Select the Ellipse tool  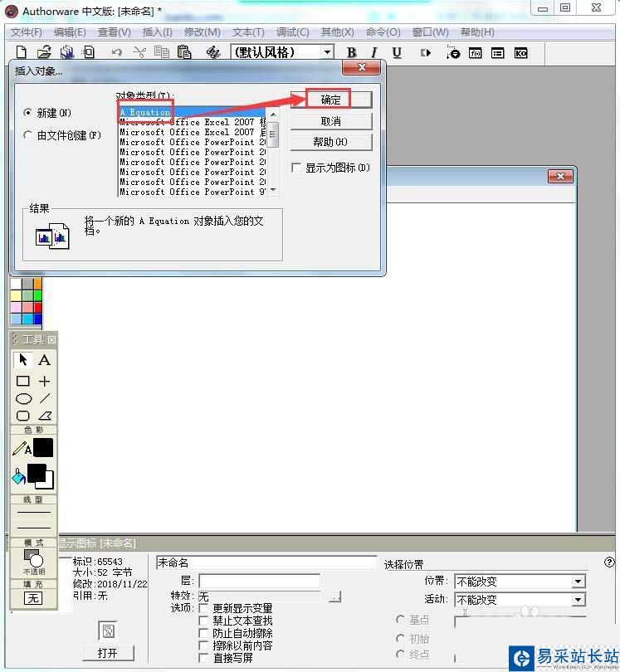[23, 399]
